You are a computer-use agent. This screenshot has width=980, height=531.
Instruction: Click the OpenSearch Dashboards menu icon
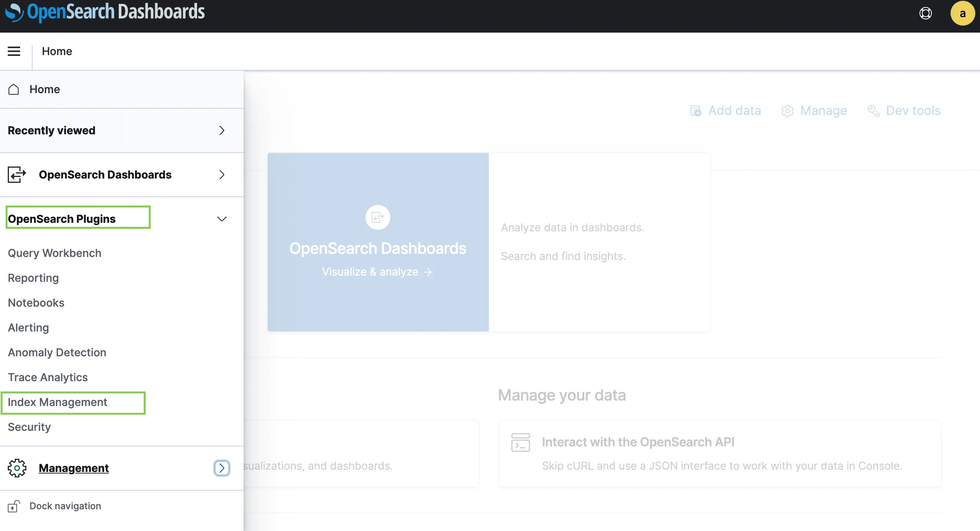point(14,51)
